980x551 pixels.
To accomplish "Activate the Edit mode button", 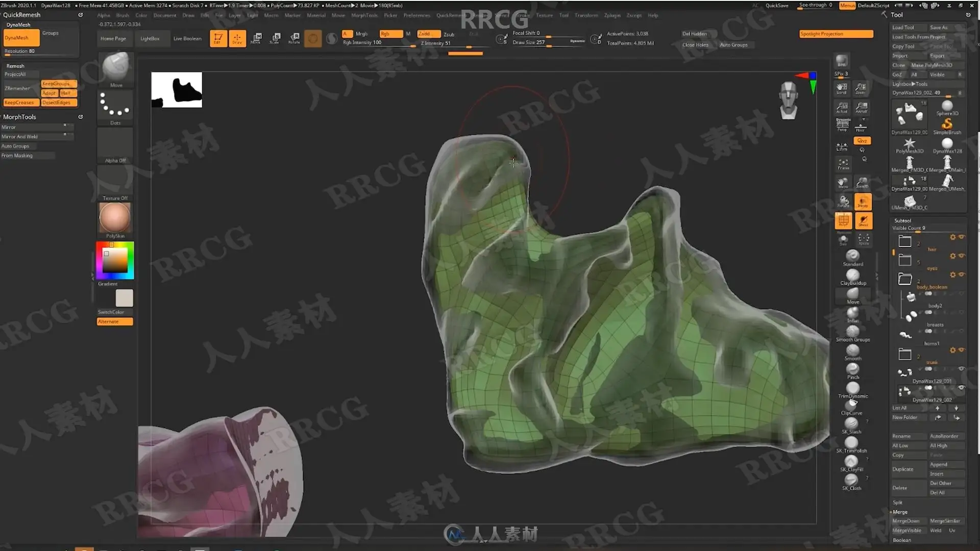I will (218, 38).
